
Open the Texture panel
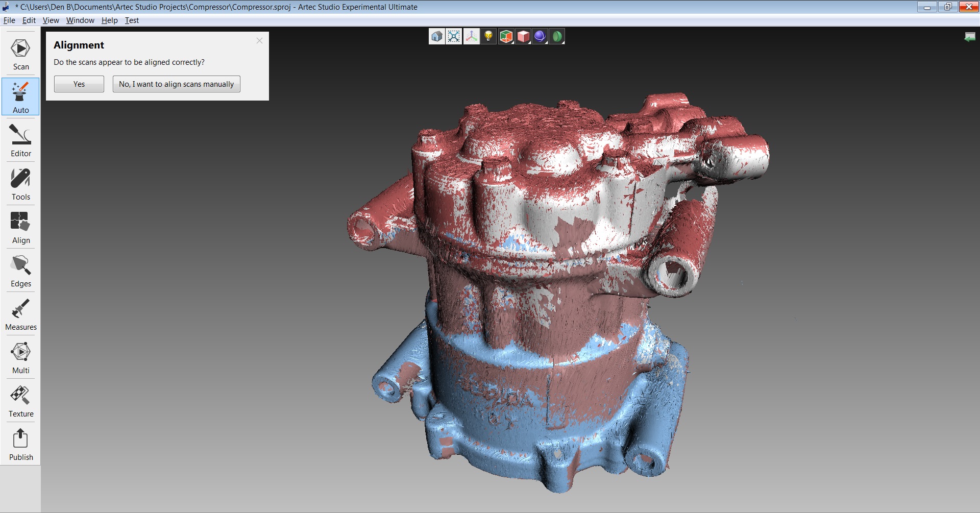(x=20, y=401)
